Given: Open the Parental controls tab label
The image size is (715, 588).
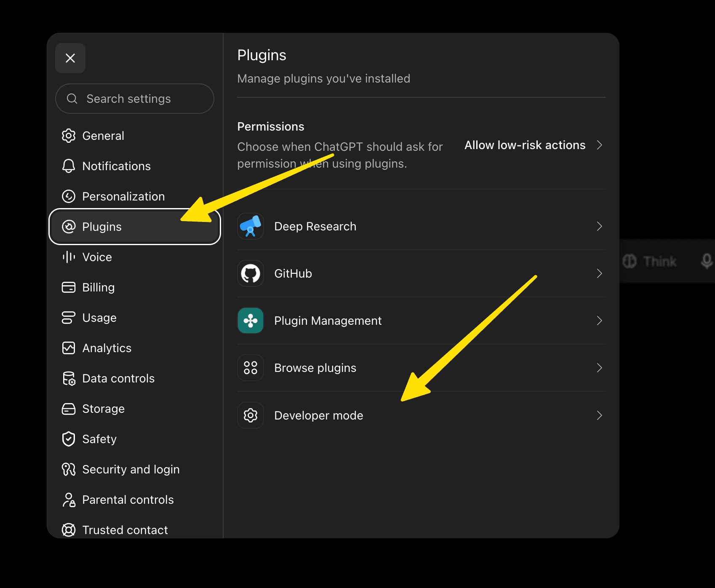Looking at the screenshot, I should pyautogui.click(x=128, y=500).
